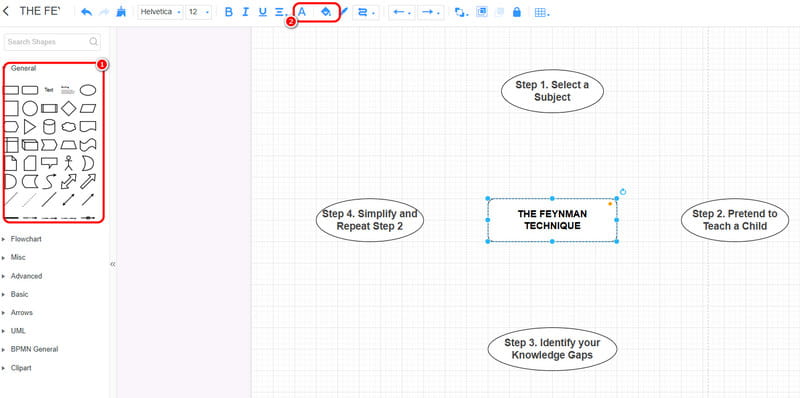Toggle italic formatting

coord(245,12)
